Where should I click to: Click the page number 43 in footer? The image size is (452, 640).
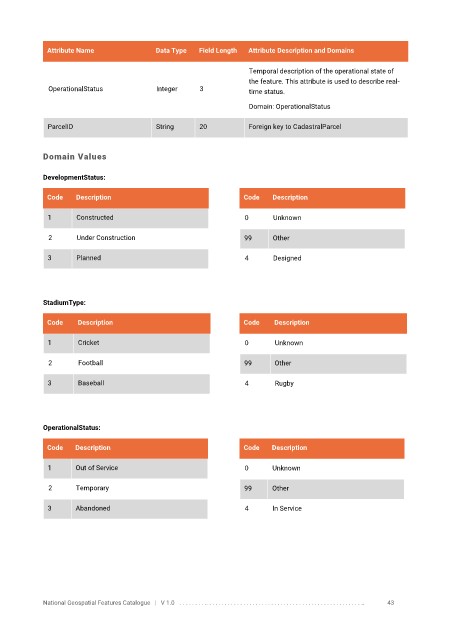(x=390, y=602)
